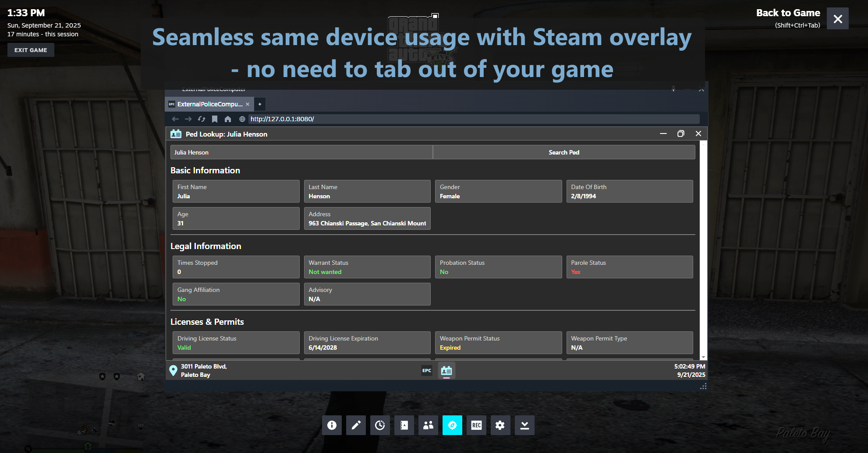Screen dimensions: 868x453
Task: Open the notes pencil tool
Action: pos(356,425)
